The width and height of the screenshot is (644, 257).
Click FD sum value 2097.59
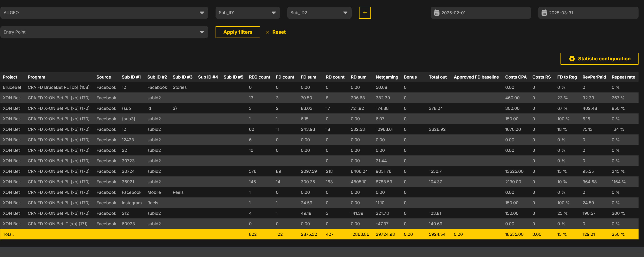(309, 171)
